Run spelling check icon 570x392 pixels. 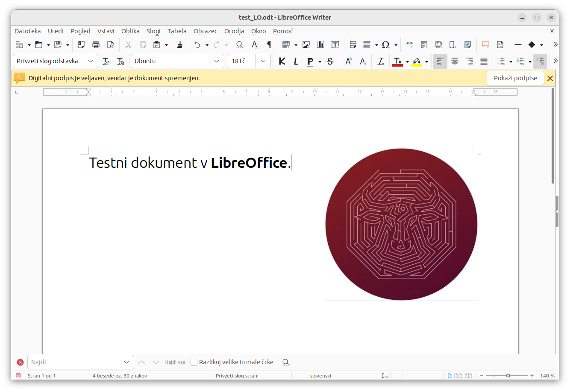click(255, 44)
